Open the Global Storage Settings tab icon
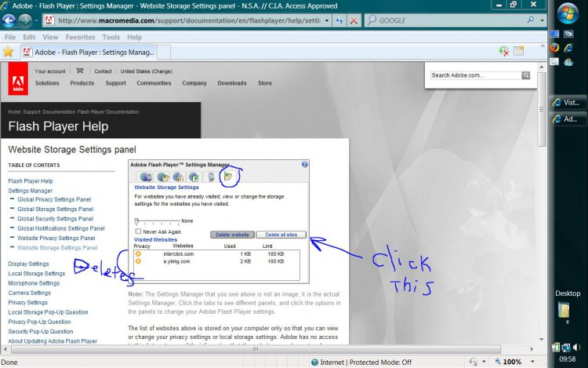The width and height of the screenshot is (588, 368). (x=162, y=177)
